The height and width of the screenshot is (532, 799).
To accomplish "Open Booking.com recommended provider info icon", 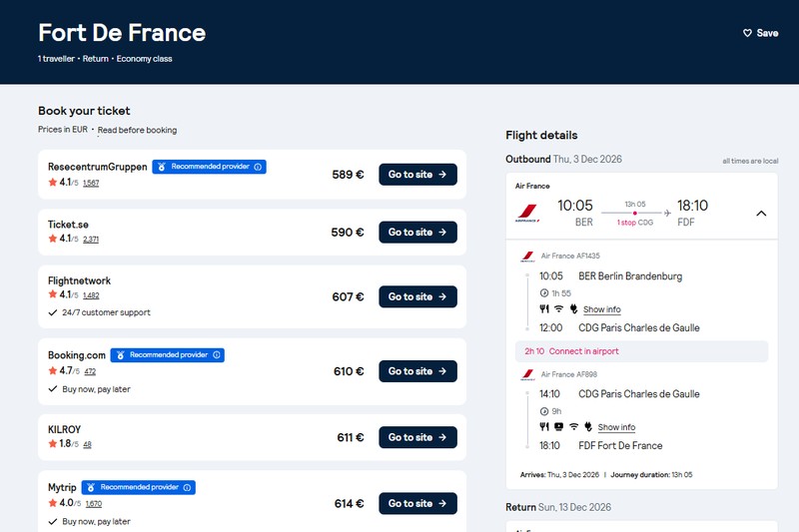I will tap(217, 355).
